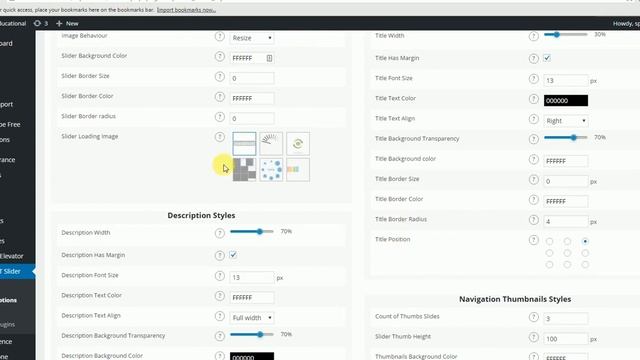Image resolution: width=640 pixels, height=360 pixels.
Task: Show help for Description Width
Action: click(220, 233)
